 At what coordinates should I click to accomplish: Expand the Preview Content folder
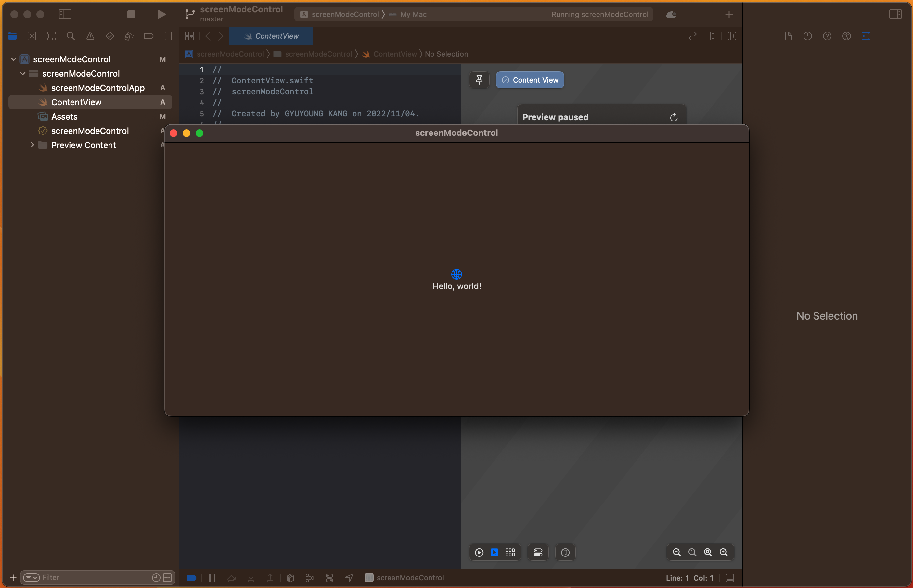[x=32, y=145]
